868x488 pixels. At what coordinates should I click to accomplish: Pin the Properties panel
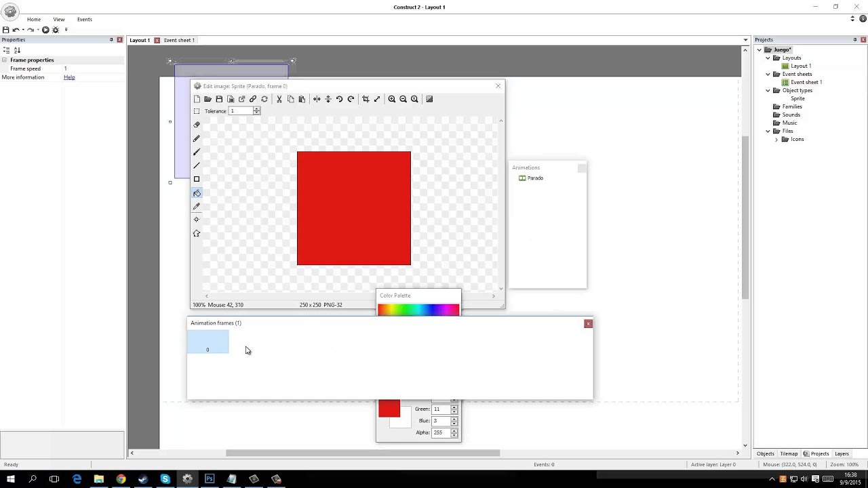[111, 40]
